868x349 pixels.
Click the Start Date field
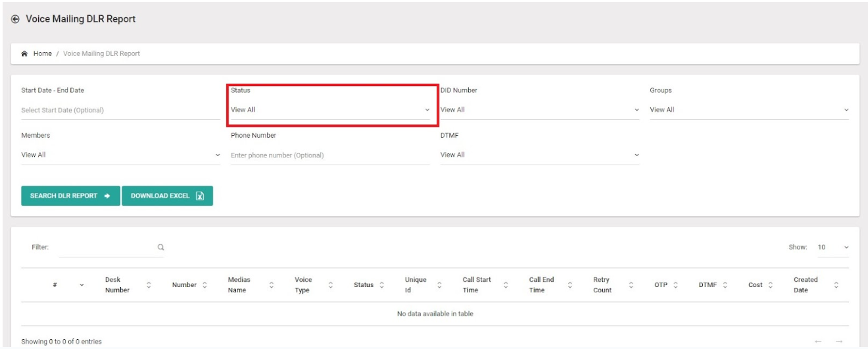pos(120,110)
